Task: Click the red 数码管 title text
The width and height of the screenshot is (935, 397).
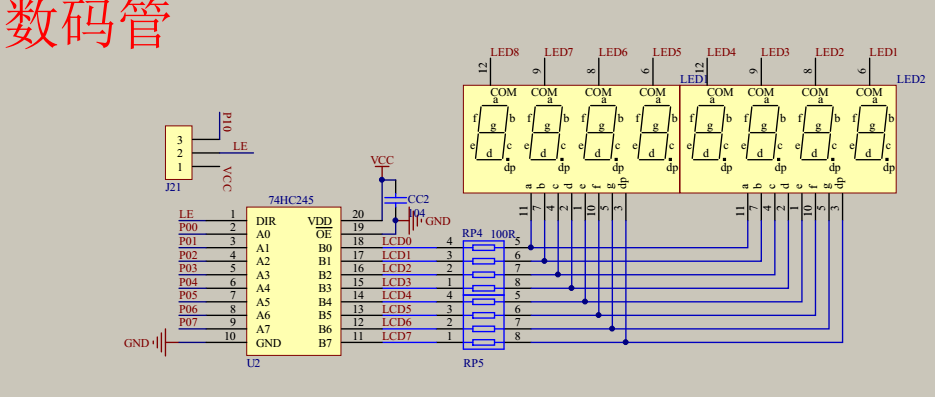Action: pyautogui.click(x=88, y=24)
